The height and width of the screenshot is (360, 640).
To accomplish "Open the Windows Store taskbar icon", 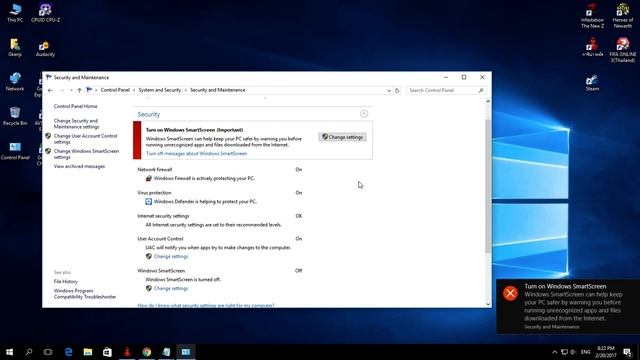I will click(x=107, y=352).
